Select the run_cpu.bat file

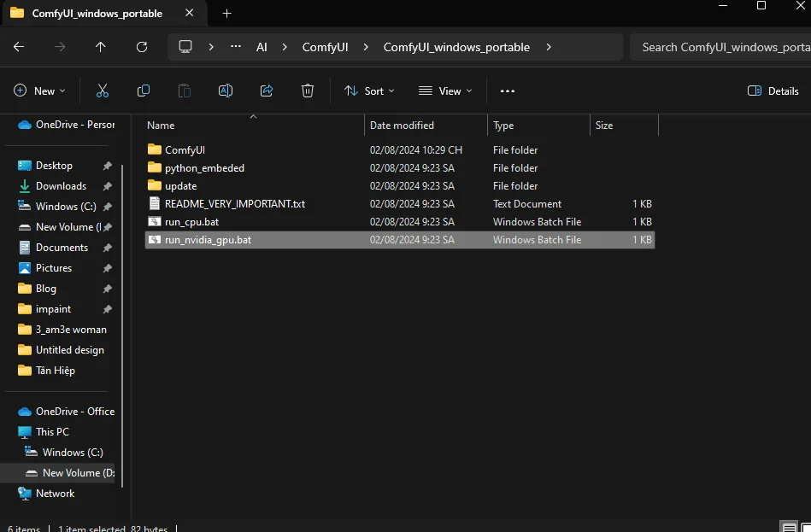[x=400, y=222]
